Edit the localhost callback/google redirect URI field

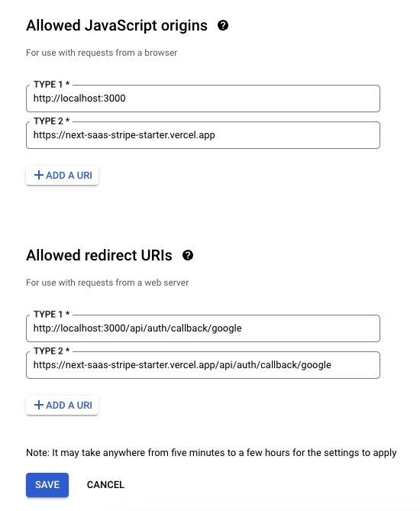pos(203,328)
